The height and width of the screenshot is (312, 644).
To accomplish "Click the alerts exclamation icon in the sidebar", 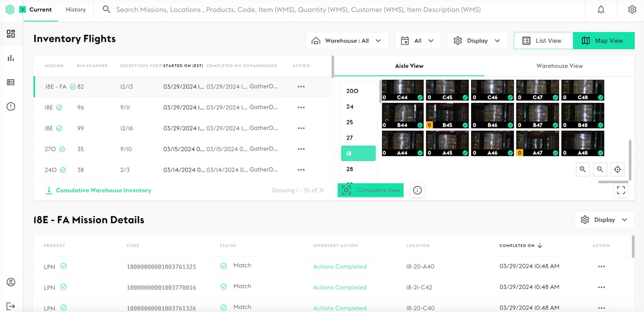I will click(11, 106).
